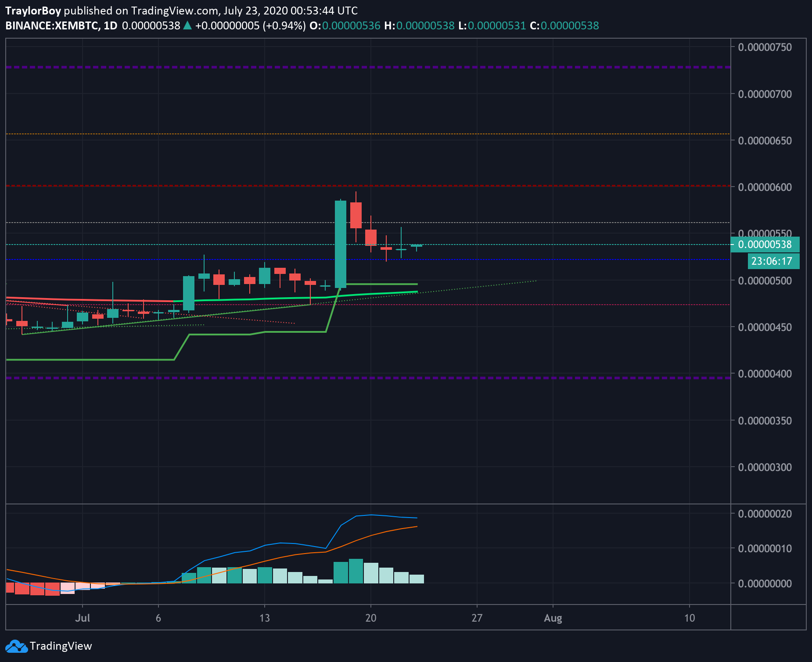Click the 0.00000650 price axis label
This screenshot has width=812, height=662.
[765, 140]
